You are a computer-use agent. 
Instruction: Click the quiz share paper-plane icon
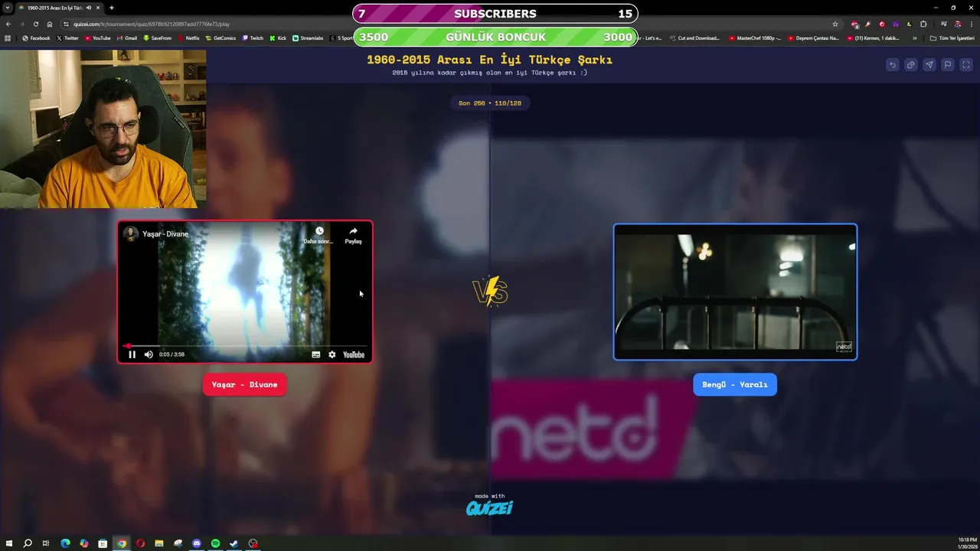point(929,65)
